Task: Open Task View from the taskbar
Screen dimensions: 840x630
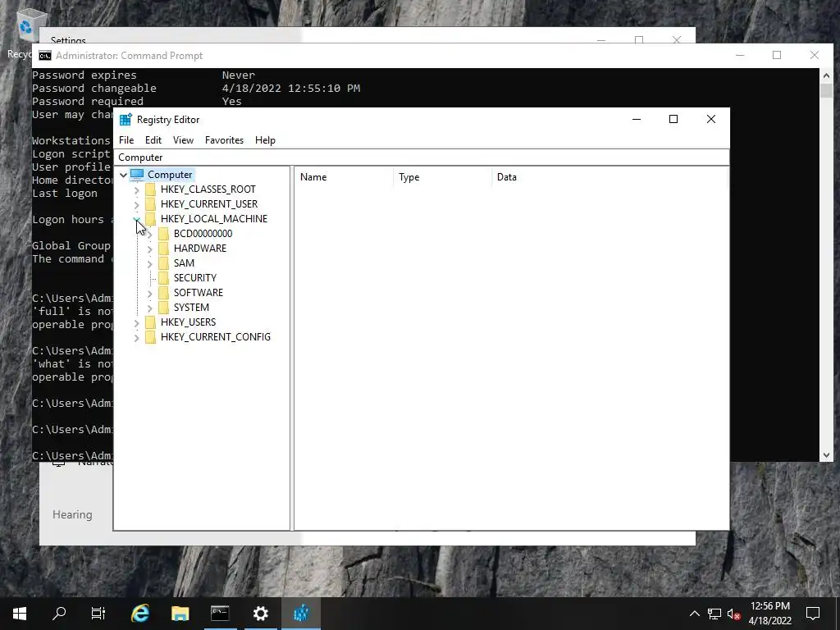Action: coord(98,614)
